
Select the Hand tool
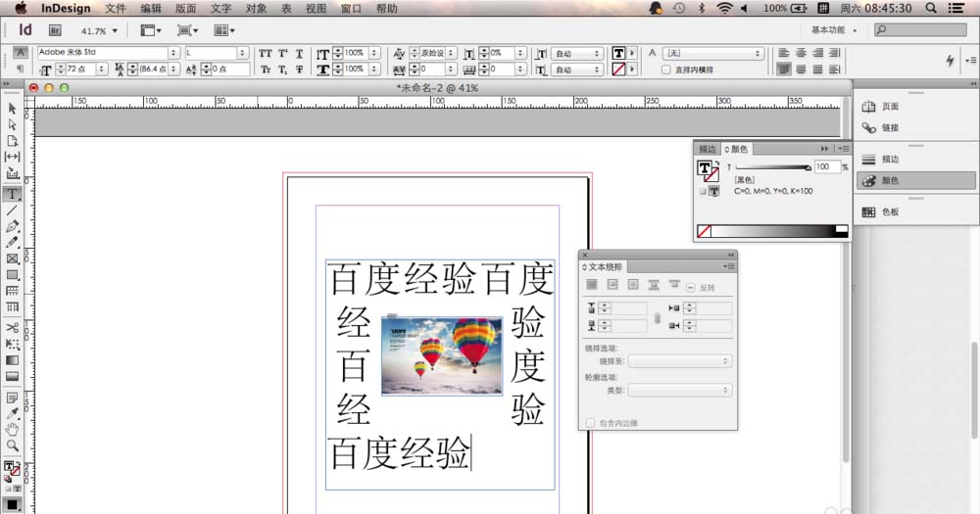click(12, 429)
